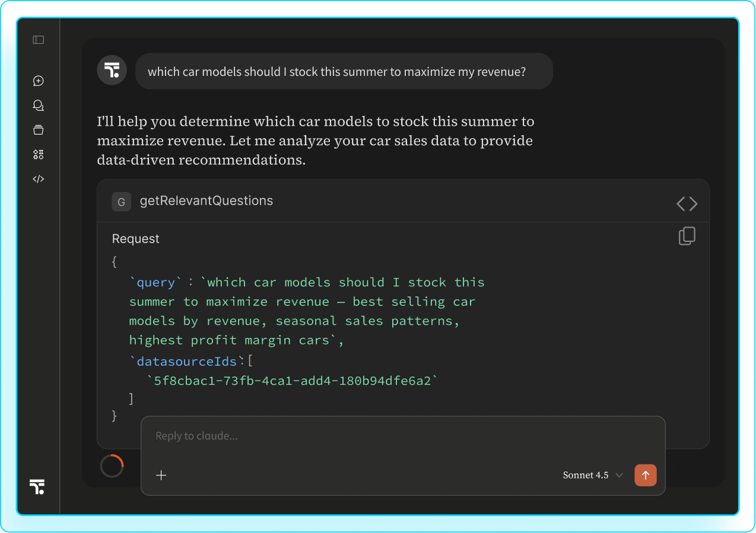
Task: Open the projects stack icon
Action: 39,130
